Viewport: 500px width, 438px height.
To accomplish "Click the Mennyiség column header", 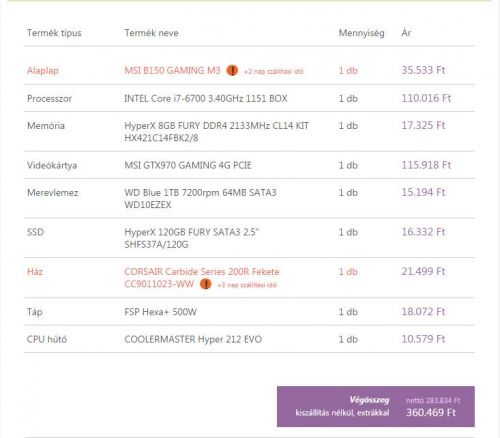I will [x=361, y=33].
